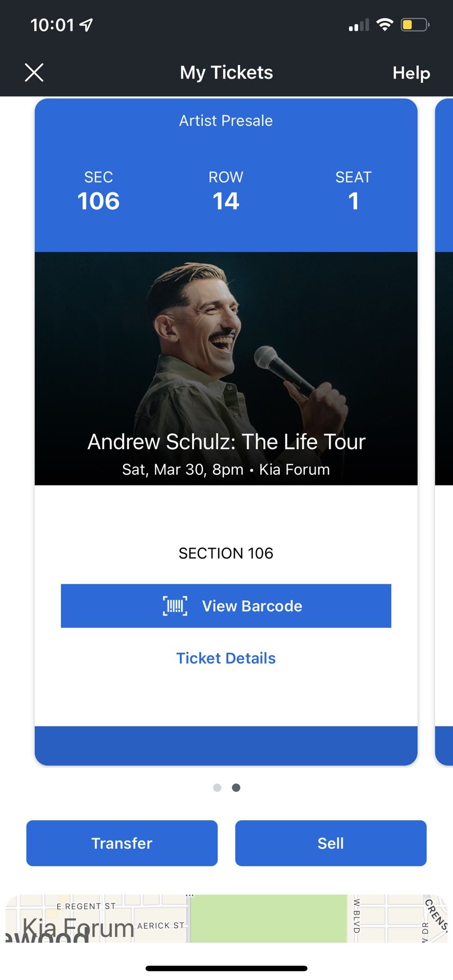453x980 pixels.
Task: Open the Kia Forum venue map
Action: [226, 919]
